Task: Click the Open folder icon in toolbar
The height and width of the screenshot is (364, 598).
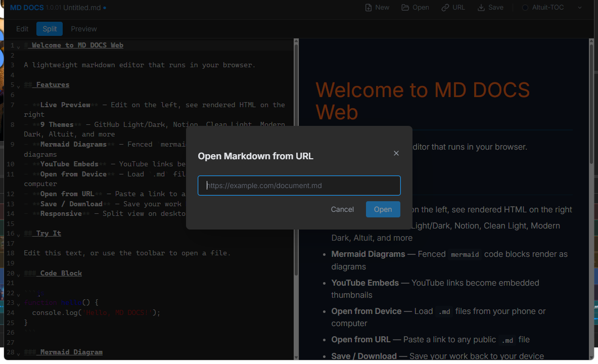Action: (405, 8)
